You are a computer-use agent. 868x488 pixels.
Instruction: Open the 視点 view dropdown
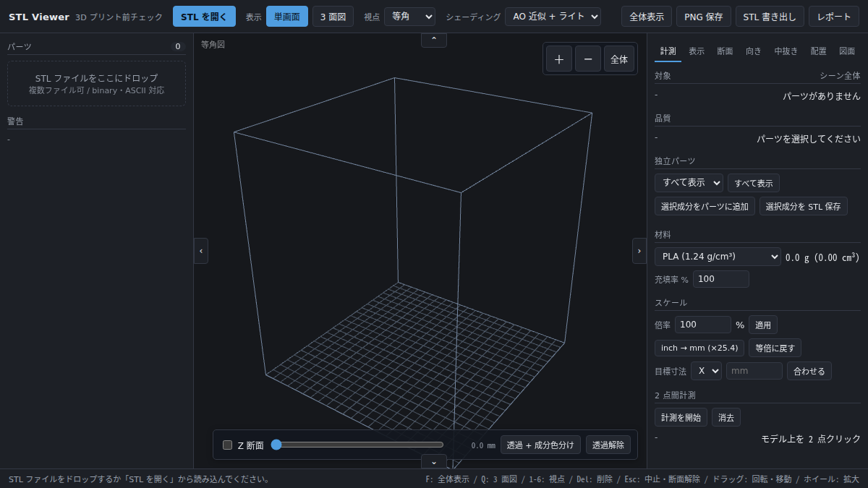(x=409, y=17)
